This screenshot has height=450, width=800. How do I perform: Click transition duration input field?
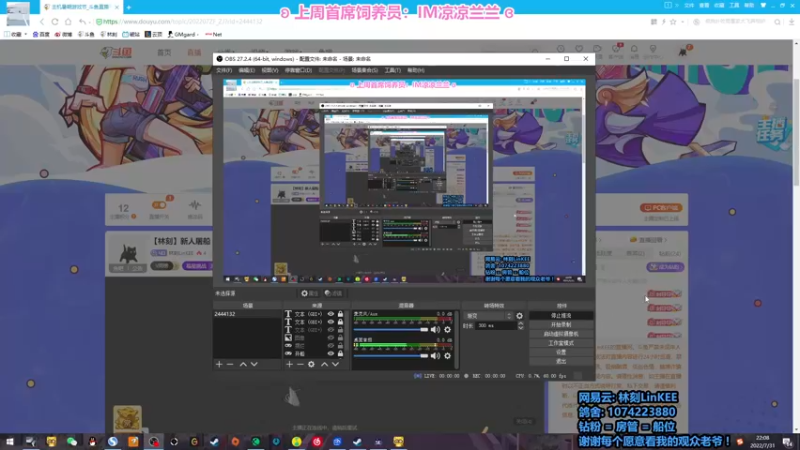pyautogui.click(x=495, y=326)
